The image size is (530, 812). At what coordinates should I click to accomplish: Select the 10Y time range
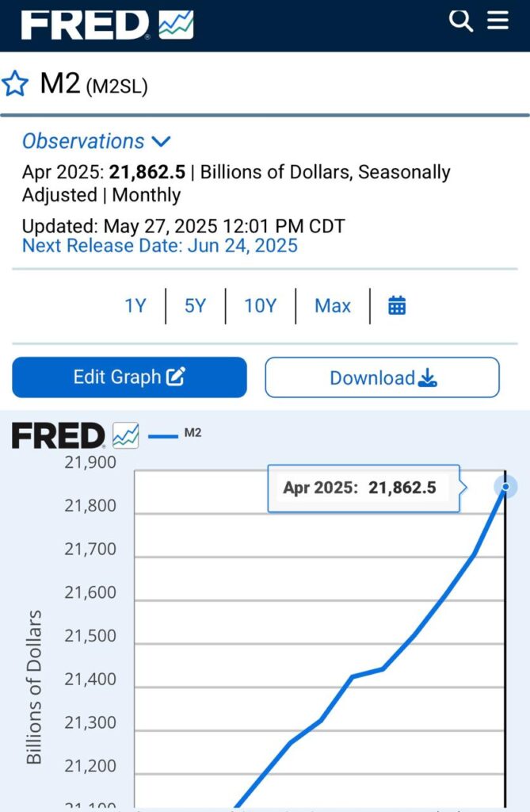pyautogui.click(x=261, y=305)
